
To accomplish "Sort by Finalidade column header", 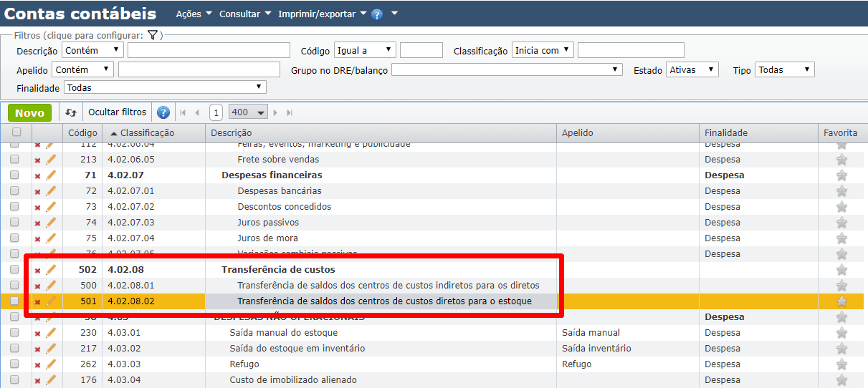I will click(759, 132).
